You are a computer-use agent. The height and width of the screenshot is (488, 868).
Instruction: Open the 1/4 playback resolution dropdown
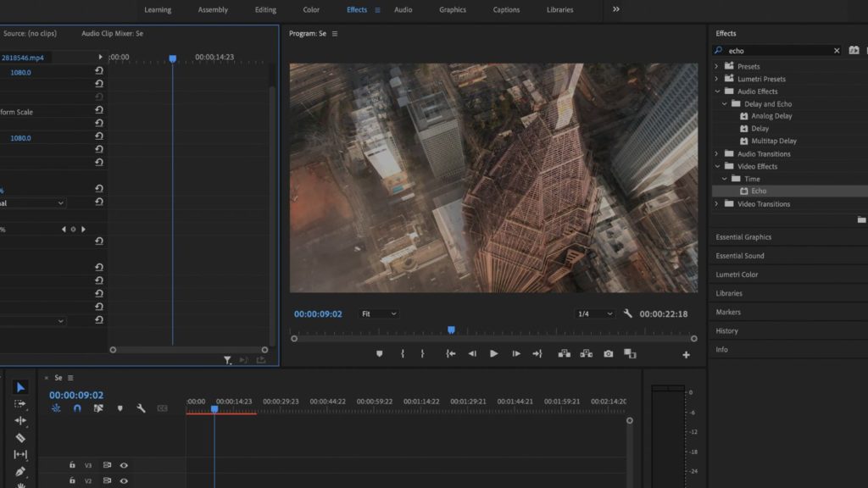coord(595,313)
